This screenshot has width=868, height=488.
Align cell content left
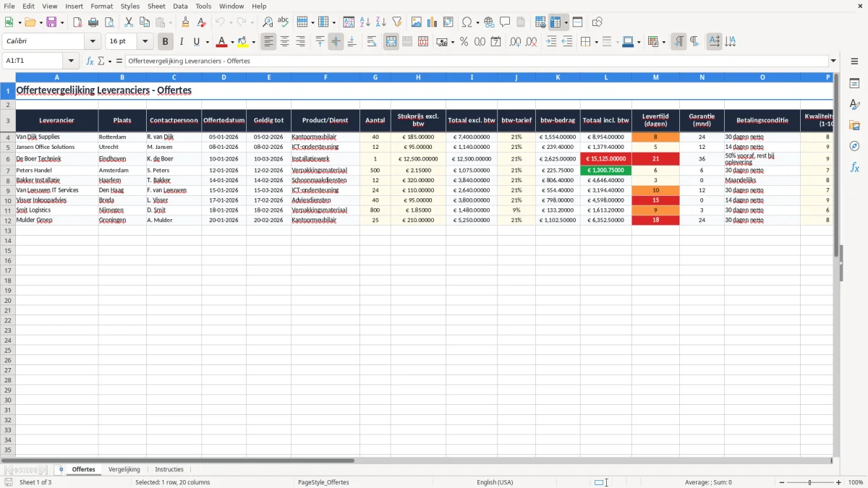[x=268, y=42]
